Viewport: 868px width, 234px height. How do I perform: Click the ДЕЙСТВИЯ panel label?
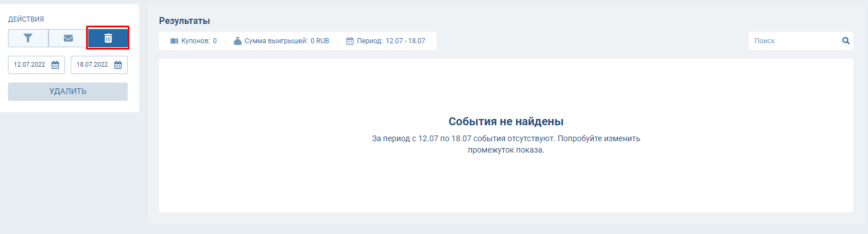pos(26,19)
